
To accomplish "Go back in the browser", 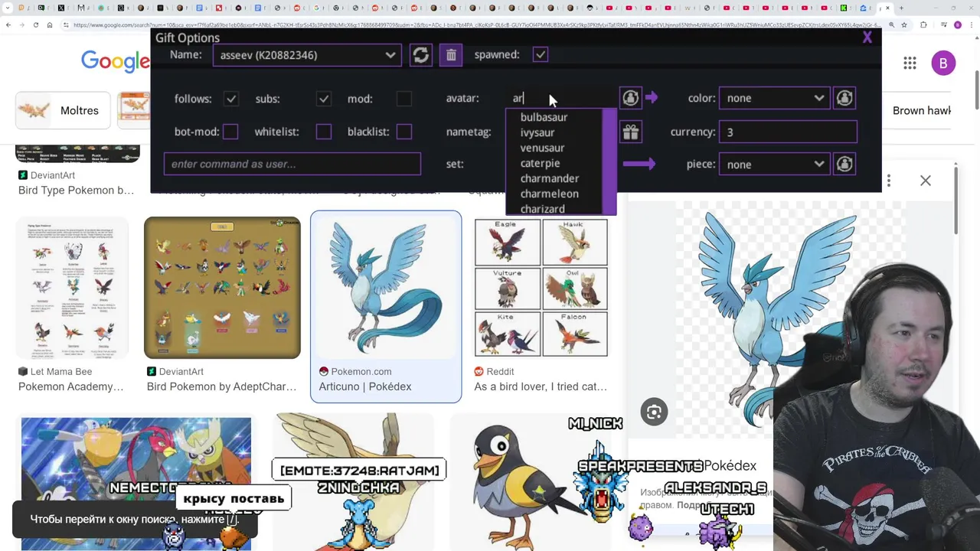I will (8, 24).
